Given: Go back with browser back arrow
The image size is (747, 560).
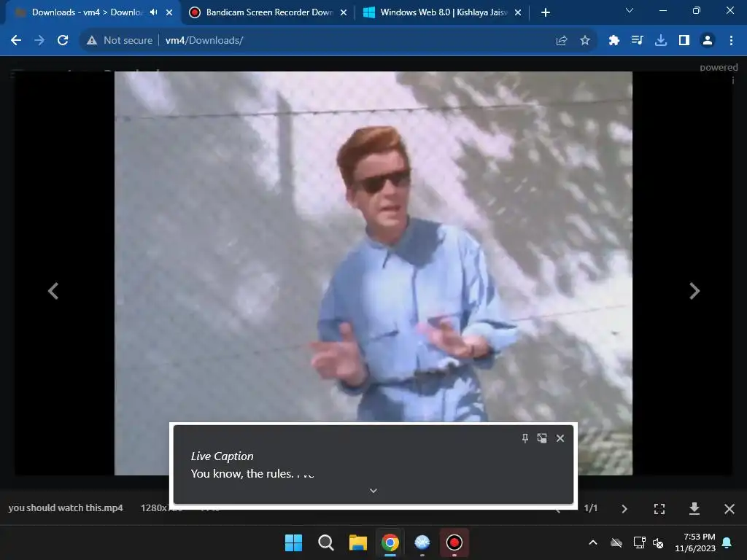Looking at the screenshot, I should pos(16,41).
